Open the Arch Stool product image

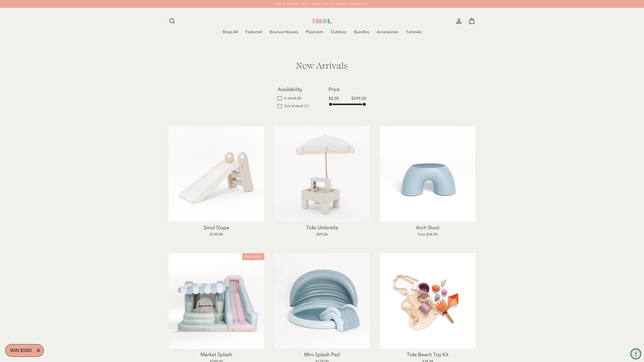click(x=428, y=174)
